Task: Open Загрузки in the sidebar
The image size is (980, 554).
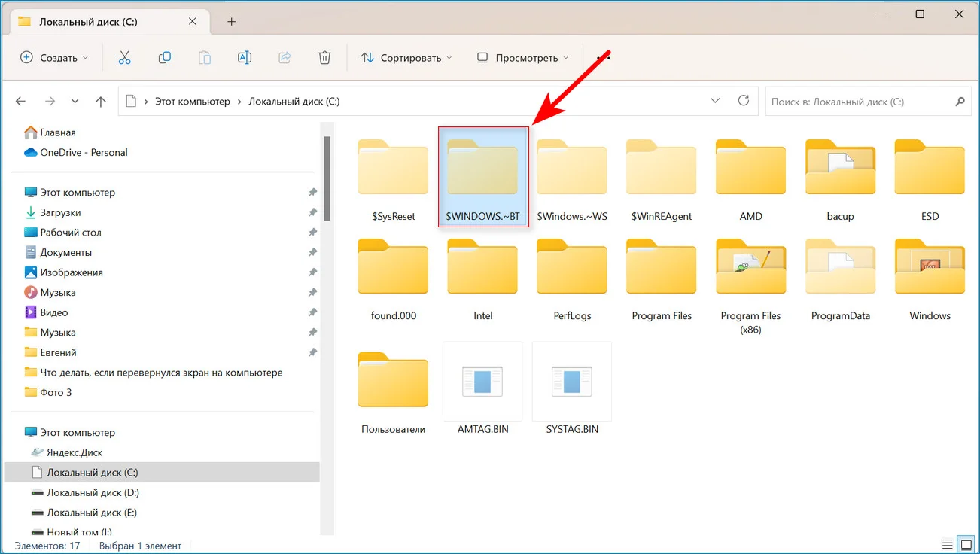Action: coord(52,212)
